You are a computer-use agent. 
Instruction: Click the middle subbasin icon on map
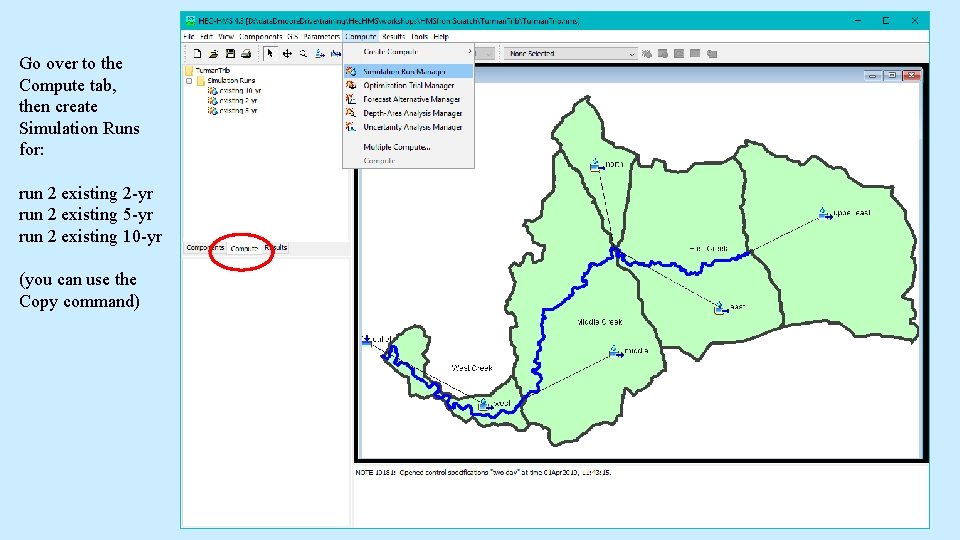tap(615, 351)
